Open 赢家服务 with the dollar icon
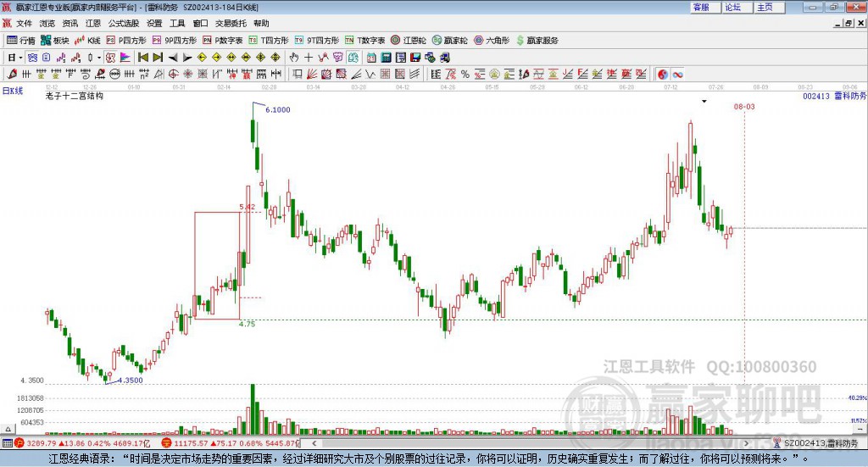The width and height of the screenshot is (868, 467). [x=537, y=41]
